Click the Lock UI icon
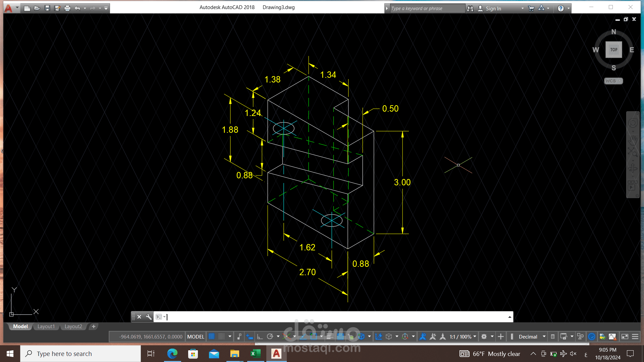The image size is (644, 362). 564,337
